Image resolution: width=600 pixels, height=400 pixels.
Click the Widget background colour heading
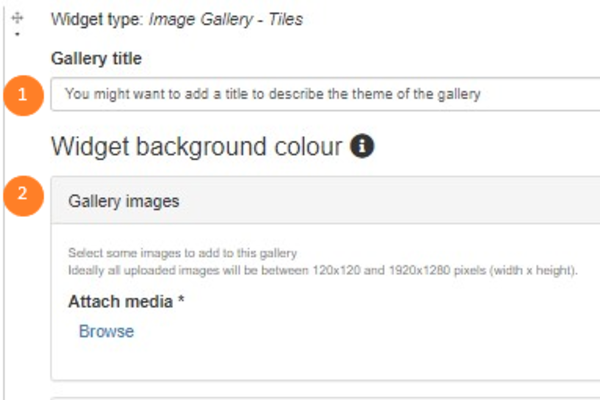195,147
